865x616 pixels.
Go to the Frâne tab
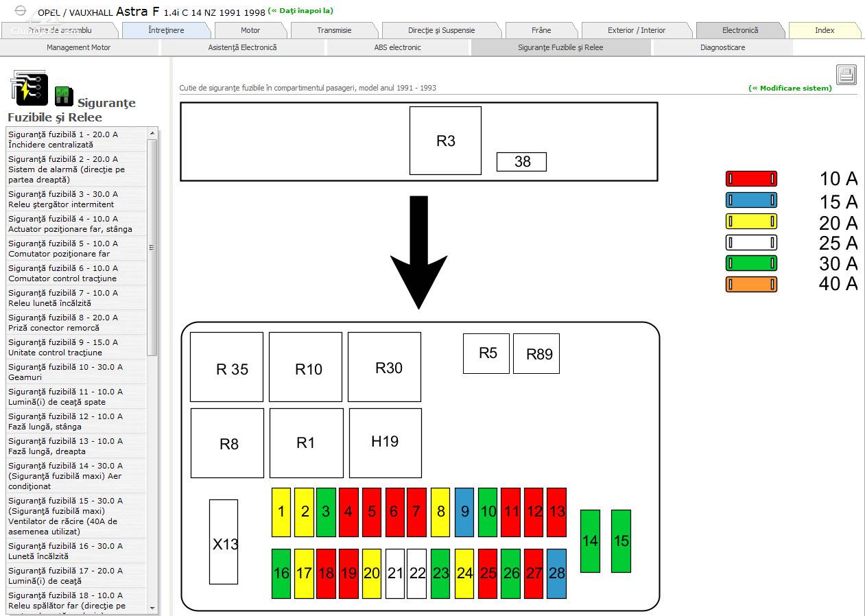(541, 30)
